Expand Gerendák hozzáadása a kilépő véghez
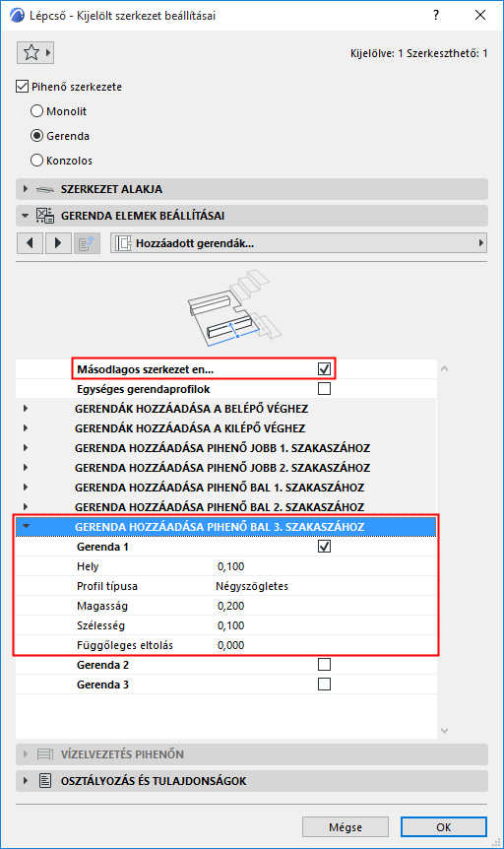This screenshot has width=504, height=849. coord(26,428)
